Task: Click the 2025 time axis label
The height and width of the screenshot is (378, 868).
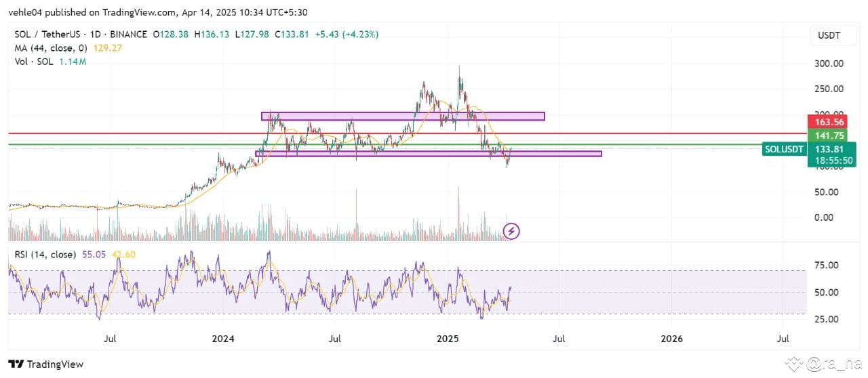Action: (448, 338)
